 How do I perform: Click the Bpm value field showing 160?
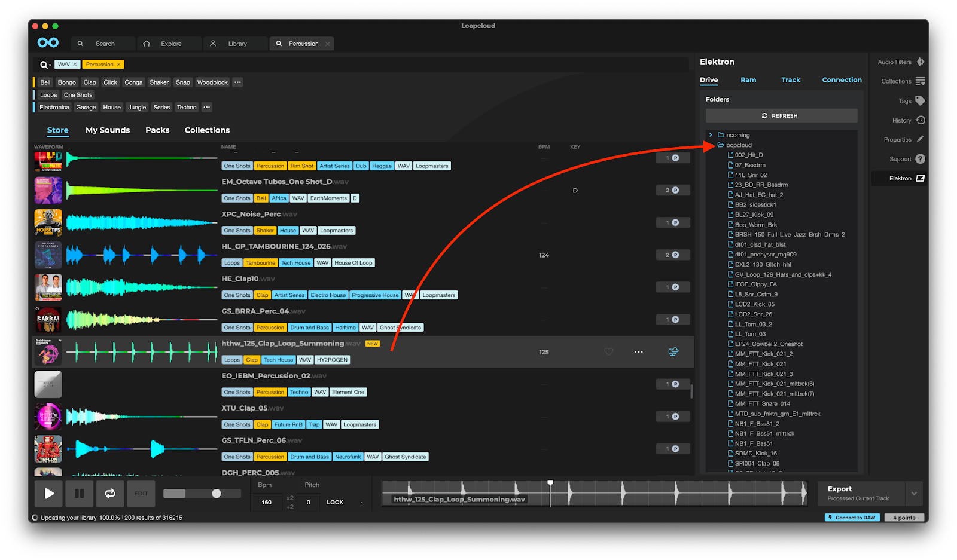(x=267, y=502)
